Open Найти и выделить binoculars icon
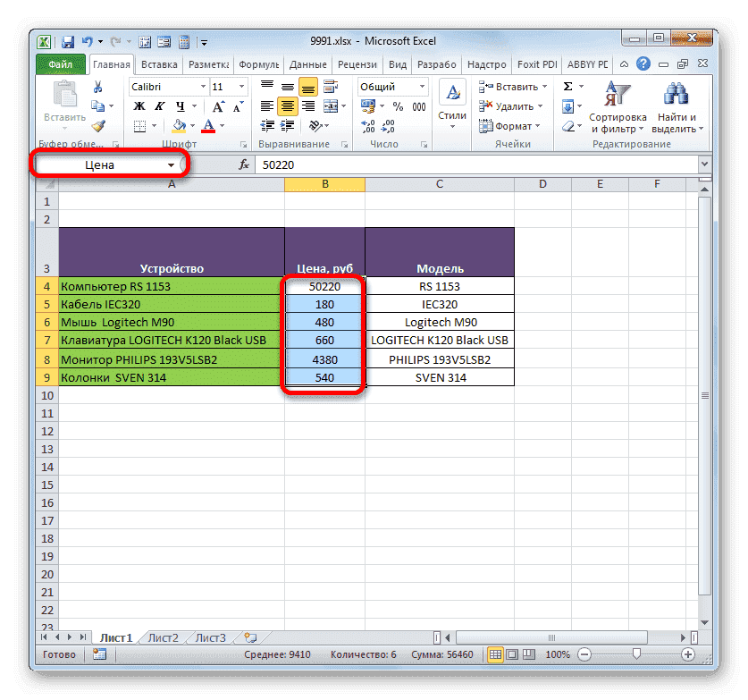 [x=677, y=94]
